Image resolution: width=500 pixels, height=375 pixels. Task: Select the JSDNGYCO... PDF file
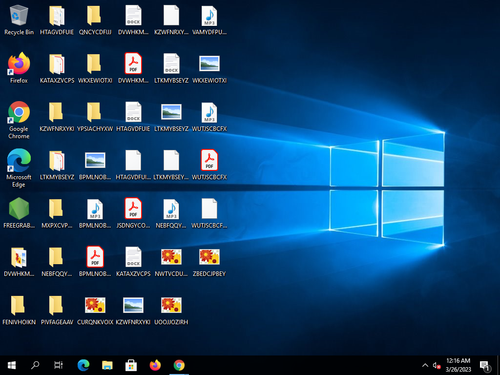point(133,213)
